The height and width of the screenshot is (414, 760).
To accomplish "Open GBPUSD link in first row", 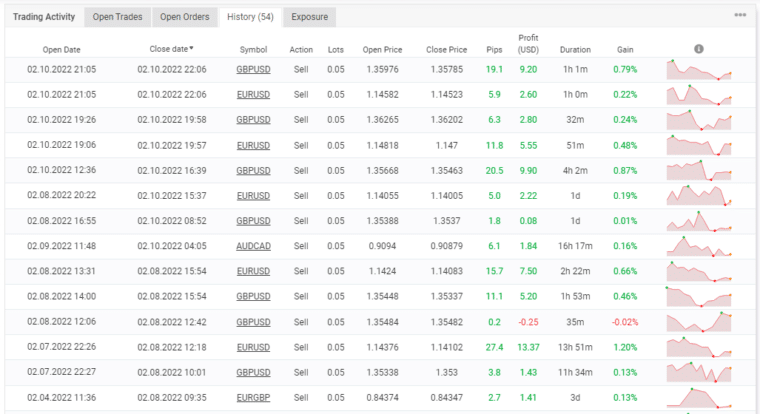I will [x=253, y=69].
